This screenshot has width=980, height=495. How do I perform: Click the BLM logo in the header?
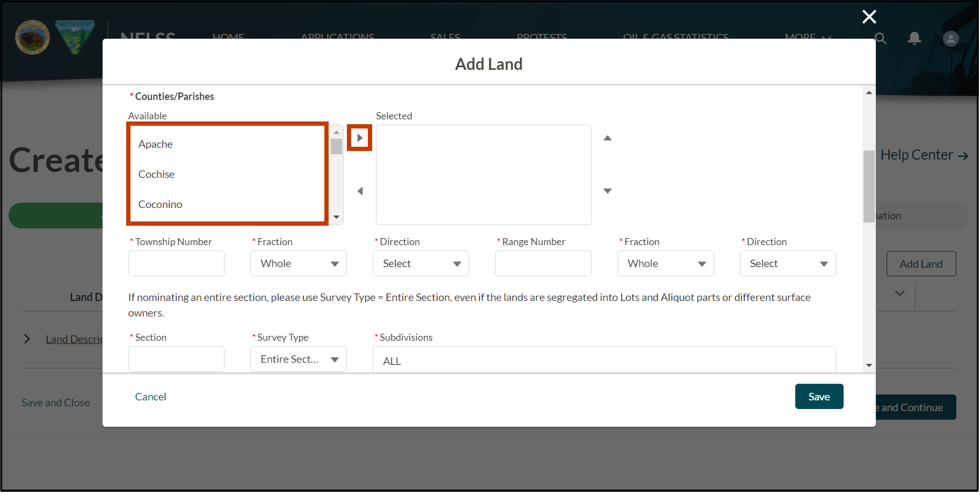(75, 37)
